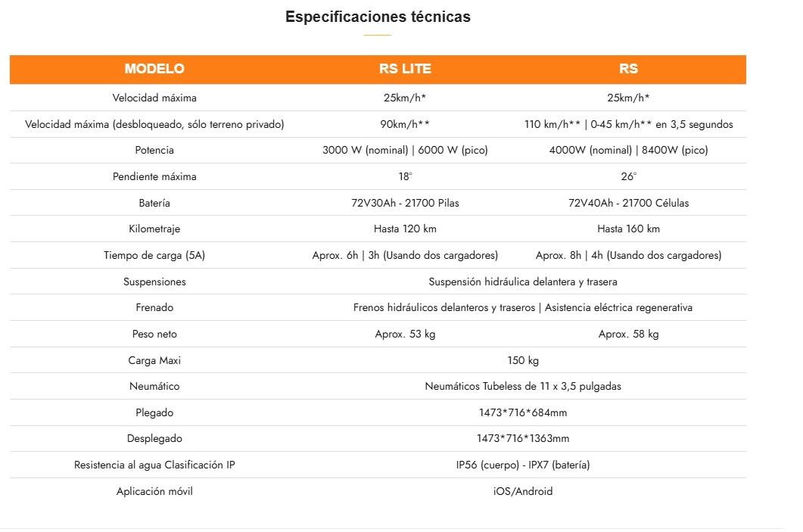Click the RS column header
Screen dimensions: 803x532
[x=628, y=69]
